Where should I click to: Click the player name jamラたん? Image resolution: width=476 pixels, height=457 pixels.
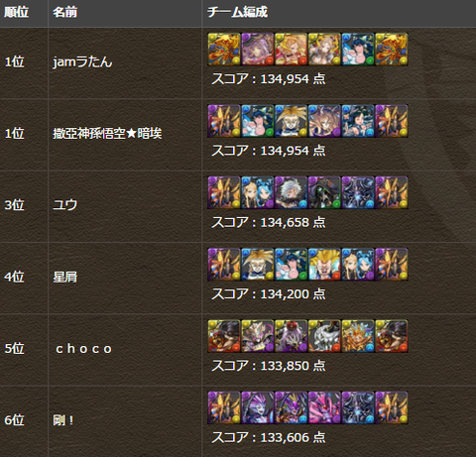click(82, 62)
